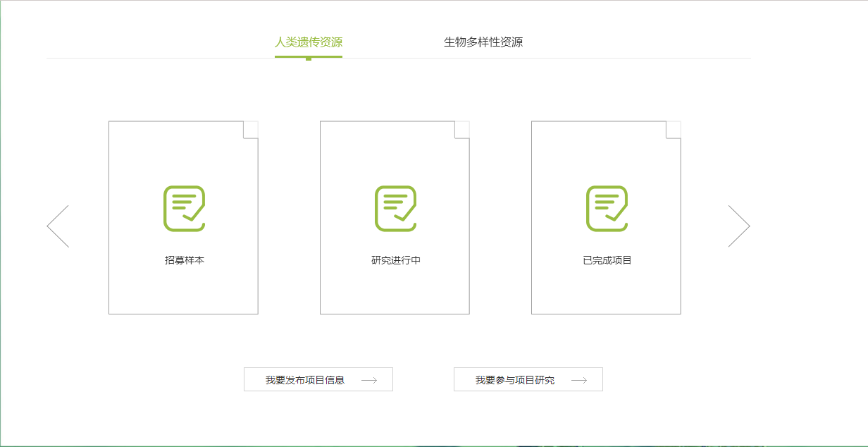Go to next cards with right arrow
Screen dimensions: 868x447
739,226
